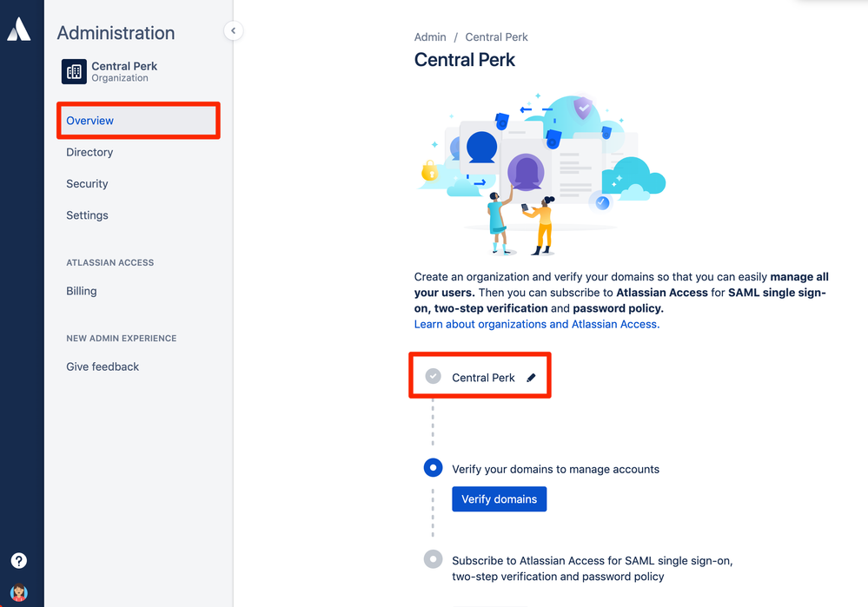Click the active Verify your domains step circle
The image size is (868, 607).
pyautogui.click(x=434, y=468)
